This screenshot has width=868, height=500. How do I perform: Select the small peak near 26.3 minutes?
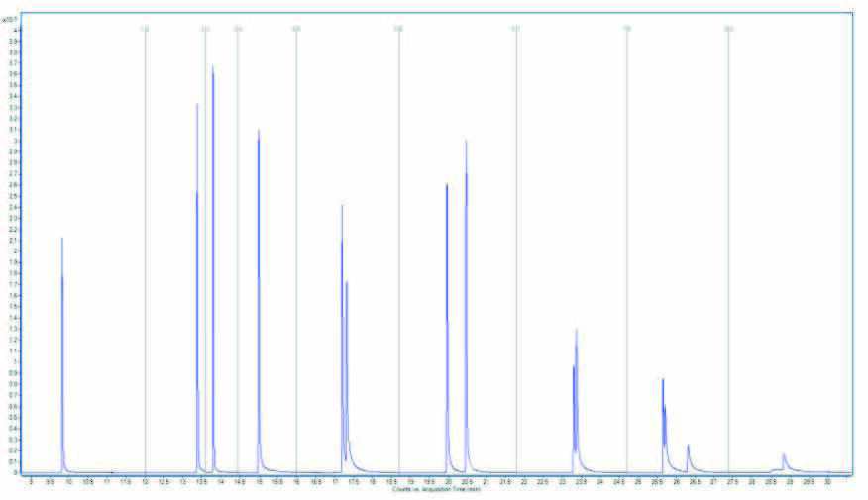[688, 458]
